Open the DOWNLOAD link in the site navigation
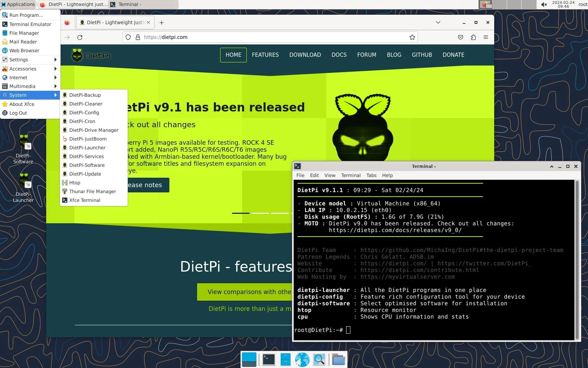Image resolution: width=588 pixels, height=368 pixels. [x=305, y=55]
